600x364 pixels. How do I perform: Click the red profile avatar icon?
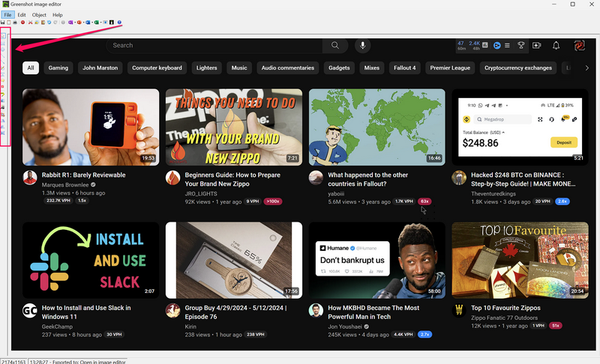coord(579,46)
